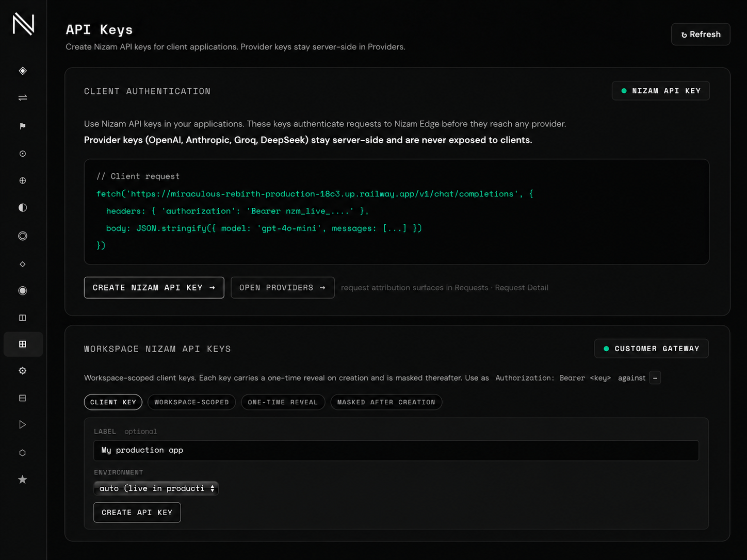The image size is (747, 560).
Task: Open the hexagon sidebar icon
Action: click(x=23, y=453)
